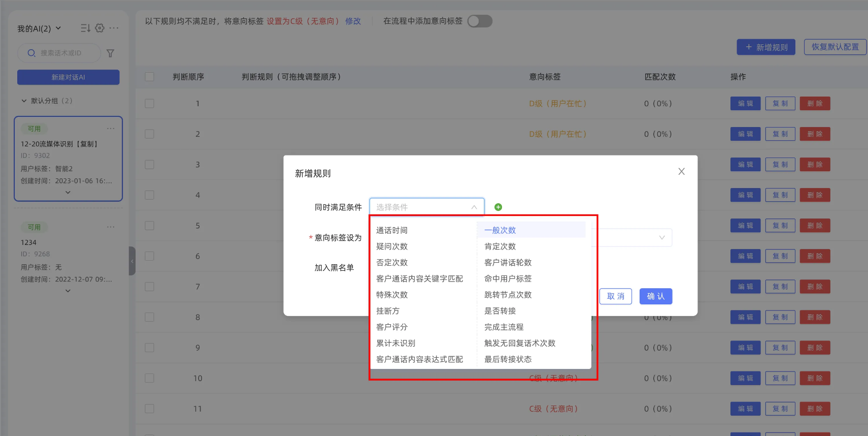The image size is (868, 436).
Task: Choose 客户讲话轮数 option in dropdown
Action: (x=508, y=263)
